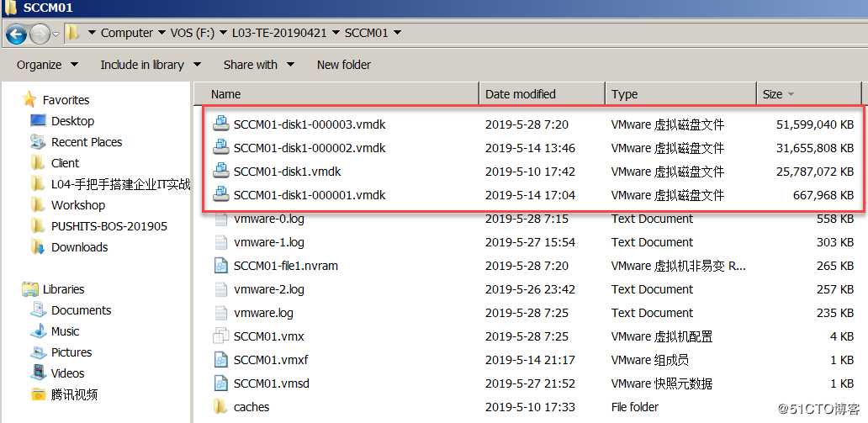The width and height of the screenshot is (868, 423).
Task: Select SCCM01-disk1-000001.vmdk disk file icon
Action: 221,195
